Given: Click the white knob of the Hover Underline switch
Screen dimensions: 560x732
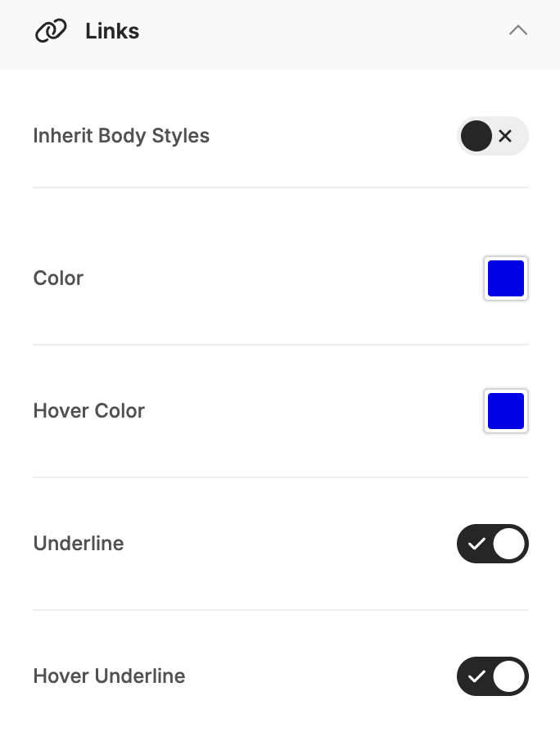Looking at the screenshot, I should pos(509,676).
